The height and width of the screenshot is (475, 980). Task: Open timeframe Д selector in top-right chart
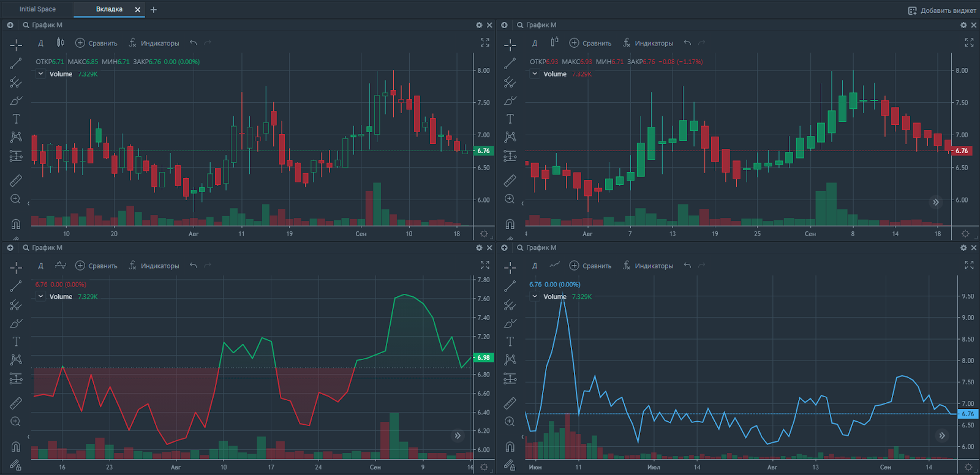coord(535,43)
